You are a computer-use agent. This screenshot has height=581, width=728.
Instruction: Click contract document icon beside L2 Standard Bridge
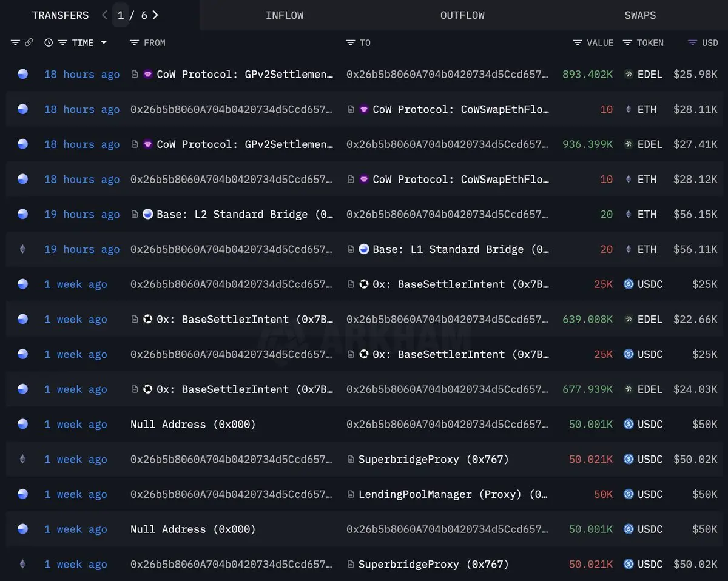135,214
